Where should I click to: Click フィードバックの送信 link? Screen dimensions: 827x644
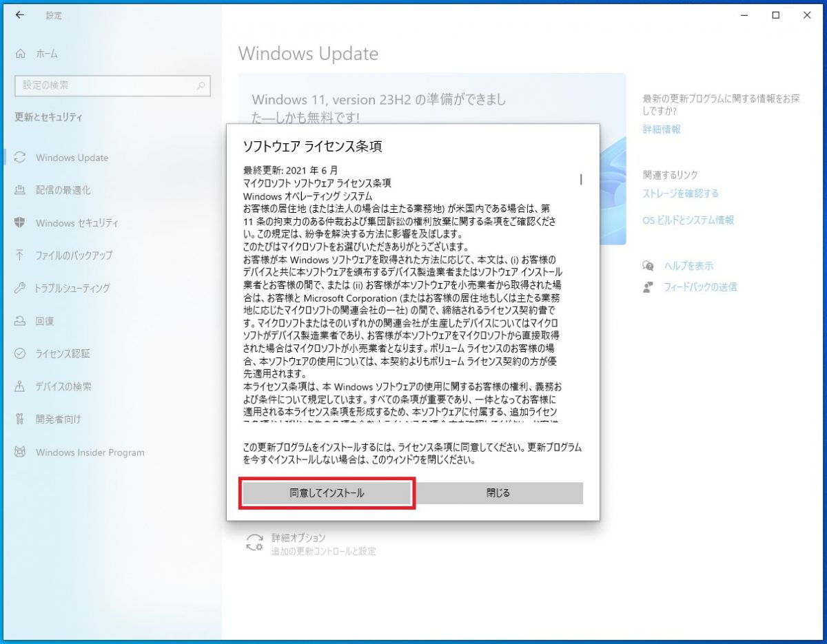(700, 287)
